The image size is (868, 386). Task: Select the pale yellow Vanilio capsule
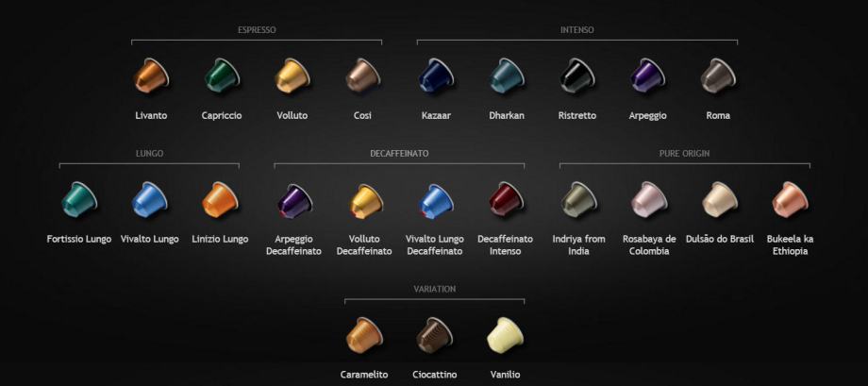[x=505, y=336]
